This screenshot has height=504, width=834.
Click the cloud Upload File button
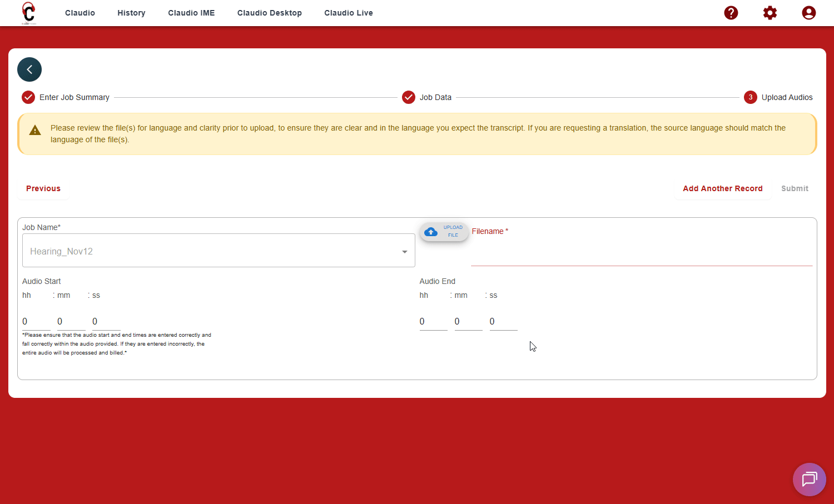(x=444, y=232)
